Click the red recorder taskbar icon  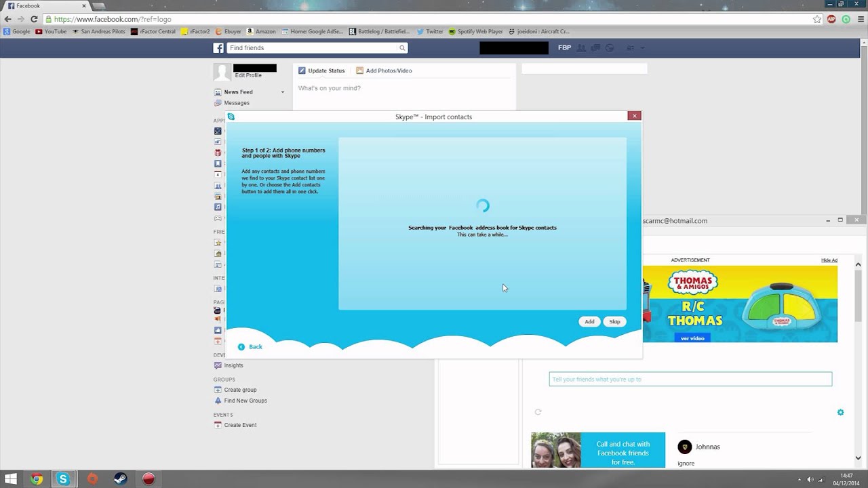point(149,479)
